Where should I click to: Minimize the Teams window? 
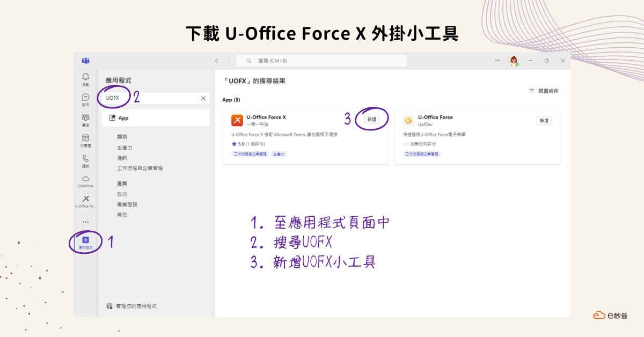point(530,61)
